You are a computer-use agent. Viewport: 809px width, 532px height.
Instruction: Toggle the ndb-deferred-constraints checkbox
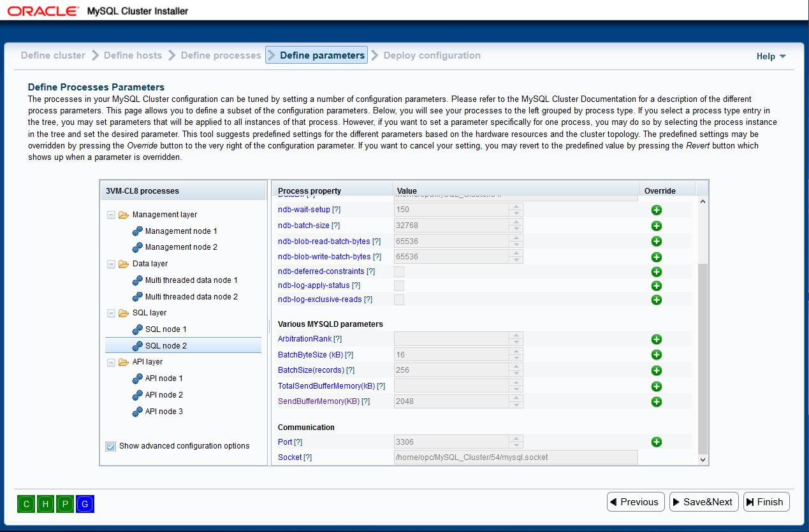coord(399,271)
